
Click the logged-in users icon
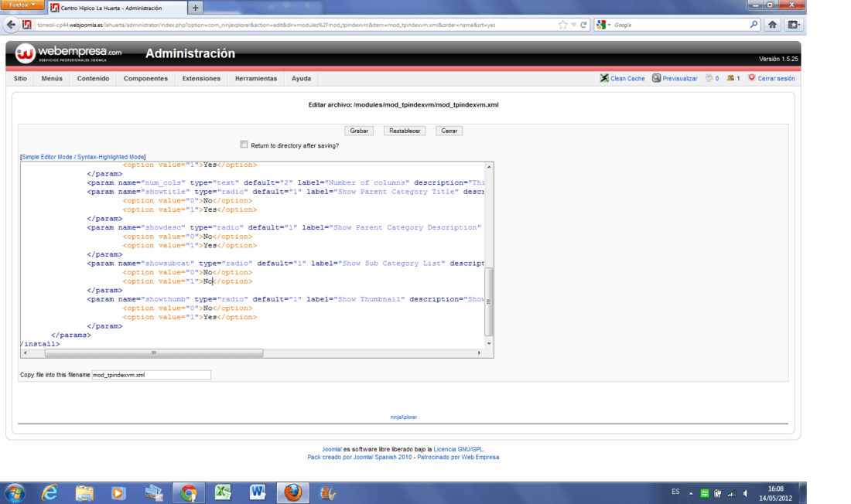pos(730,78)
